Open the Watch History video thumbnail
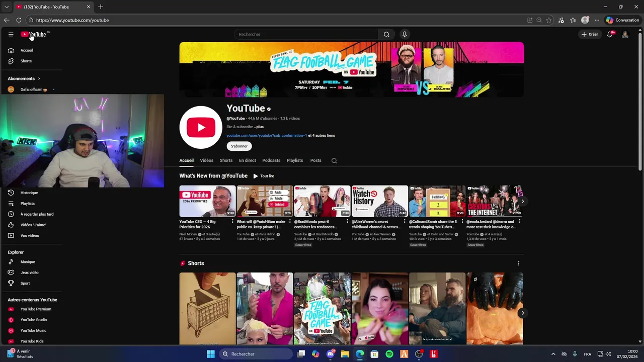 [380, 201]
